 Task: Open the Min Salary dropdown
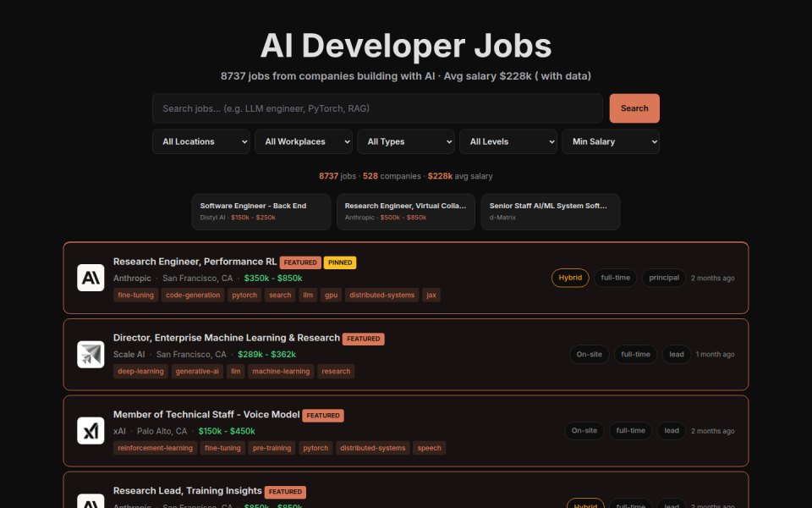click(611, 141)
